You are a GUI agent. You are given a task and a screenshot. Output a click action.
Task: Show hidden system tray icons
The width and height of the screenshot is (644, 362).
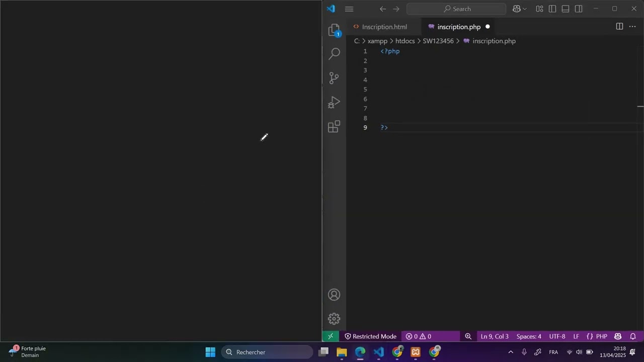[x=511, y=352]
